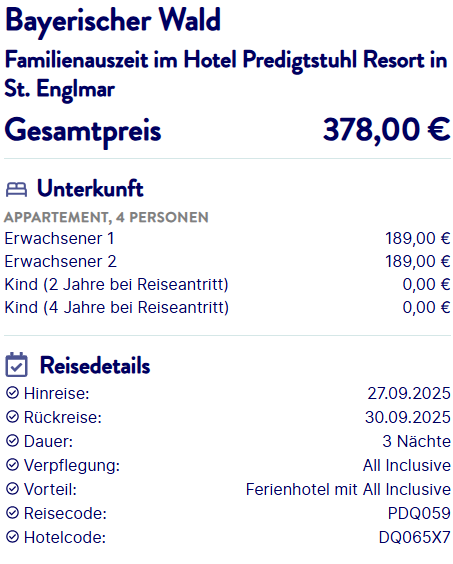This screenshot has width=453, height=564.
Task: Click the Erwachsener 2 price of 189,00 €
Action: 418,261
